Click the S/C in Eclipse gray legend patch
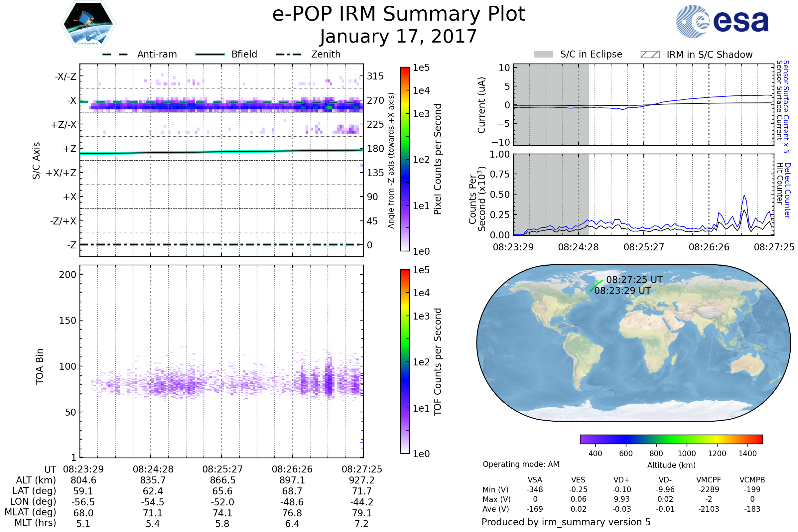The image size is (798, 532). [x=543, y=55]
